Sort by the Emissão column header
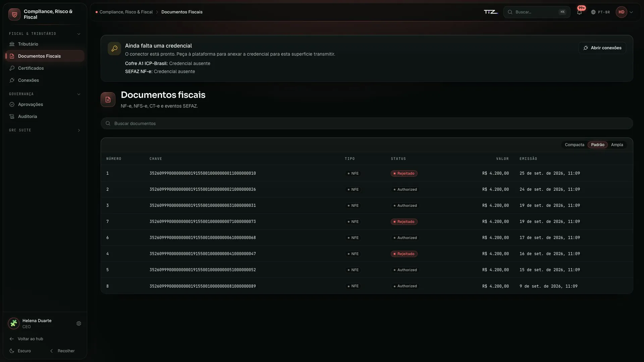This screenshot has height=362, width=644. point(528,159)
